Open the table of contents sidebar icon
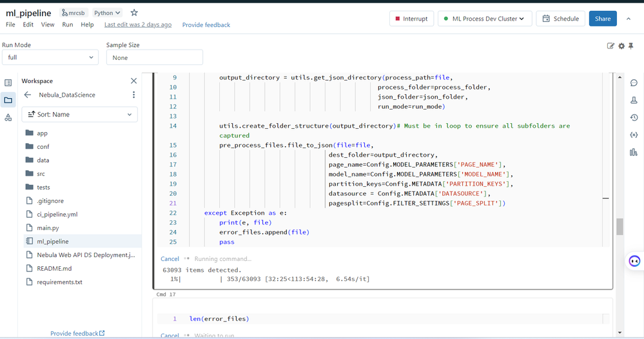 (8, 82)
